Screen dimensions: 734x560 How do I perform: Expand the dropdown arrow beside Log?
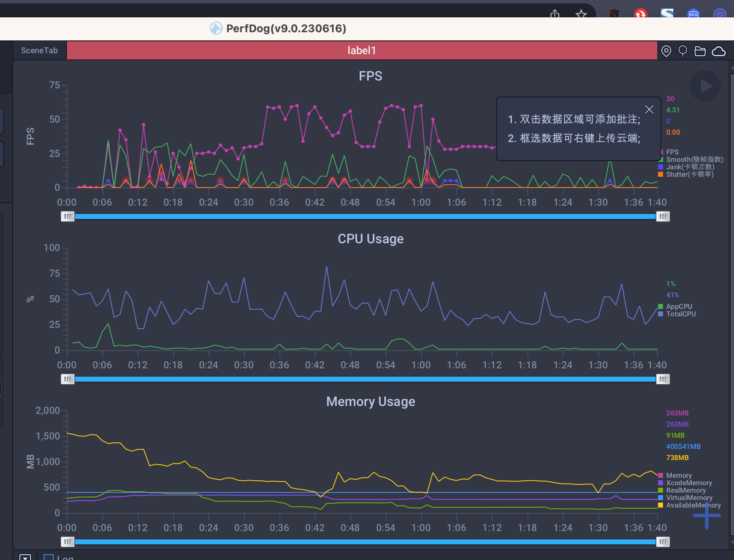[x=25, y=557]
